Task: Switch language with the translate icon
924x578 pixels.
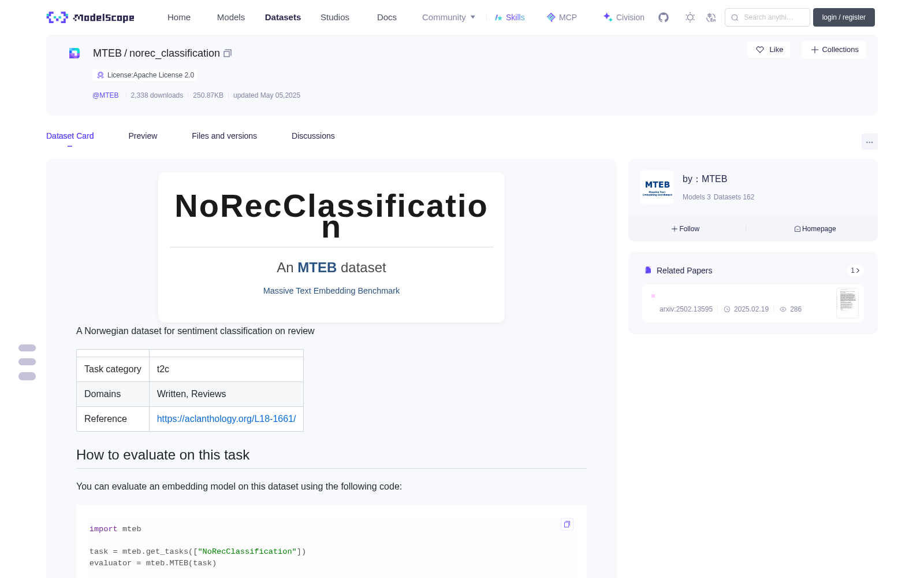Action: (711, 17)
